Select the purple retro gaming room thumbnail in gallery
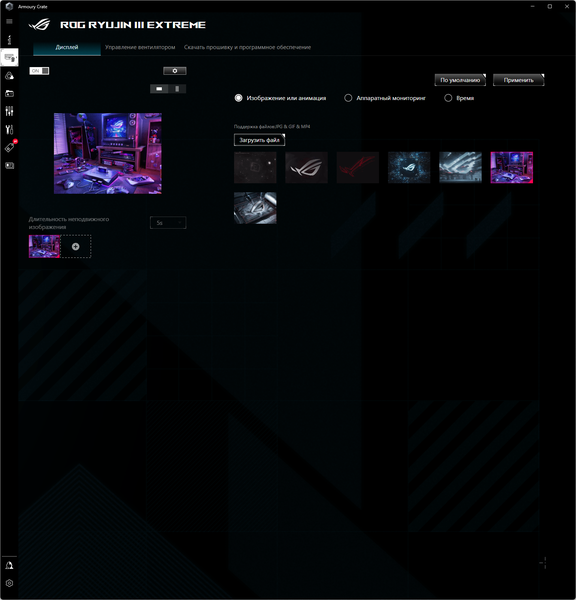 [512, 168]
